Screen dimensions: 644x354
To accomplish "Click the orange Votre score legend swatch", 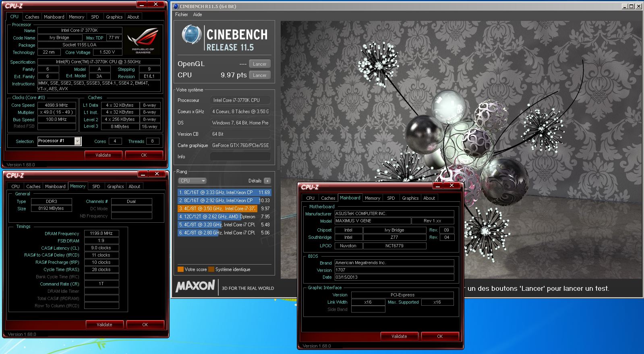I will (180, 269).
